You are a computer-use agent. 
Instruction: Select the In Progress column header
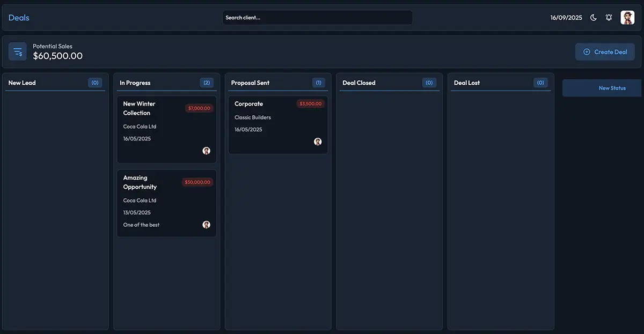tap(135, 83)
